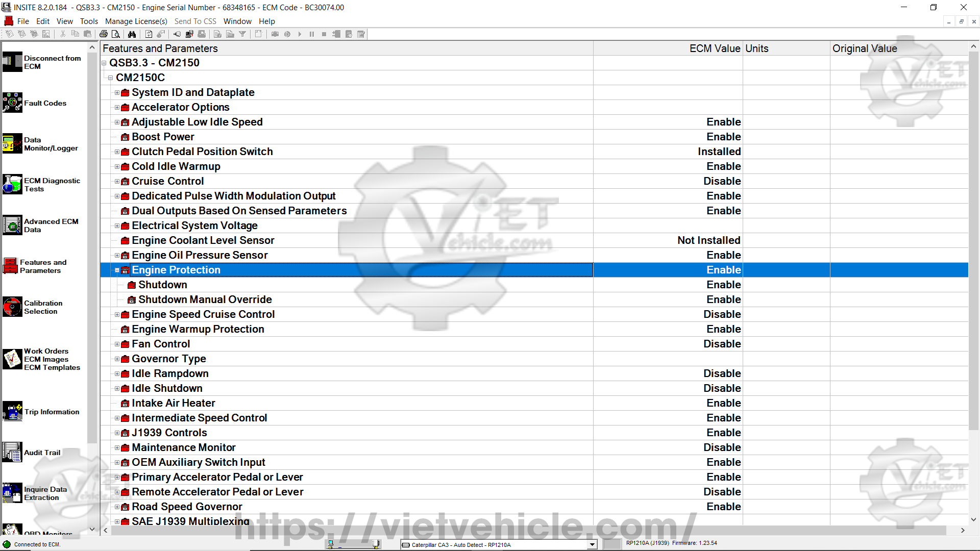Open Trip Information sidebar icon
Viewport: 980px width, 551px height.
coord(13,412)
